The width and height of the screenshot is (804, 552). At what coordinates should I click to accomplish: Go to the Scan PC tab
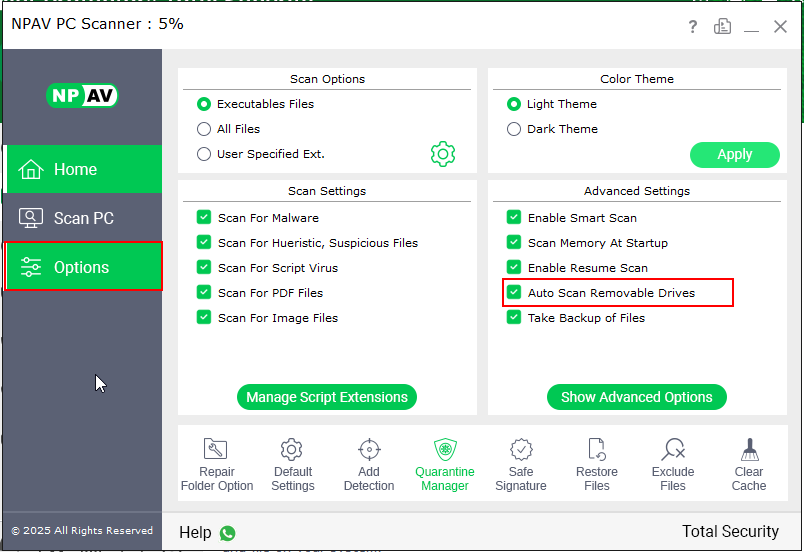[82, 218]
